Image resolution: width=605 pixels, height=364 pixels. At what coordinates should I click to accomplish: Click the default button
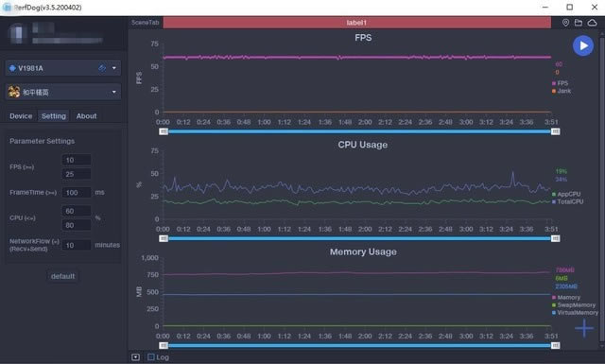click(x=63, y=276)
